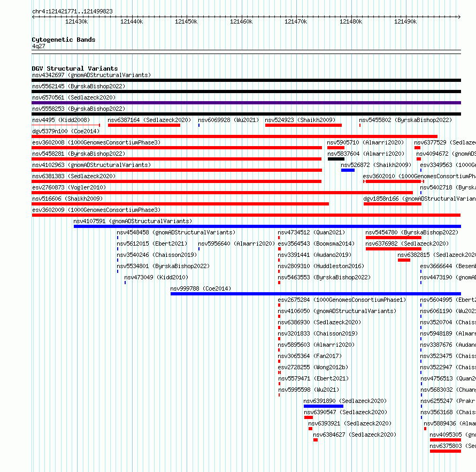Select esv2728255 (Wong2012b) label
476x472 pixels.
click(313, 367)
